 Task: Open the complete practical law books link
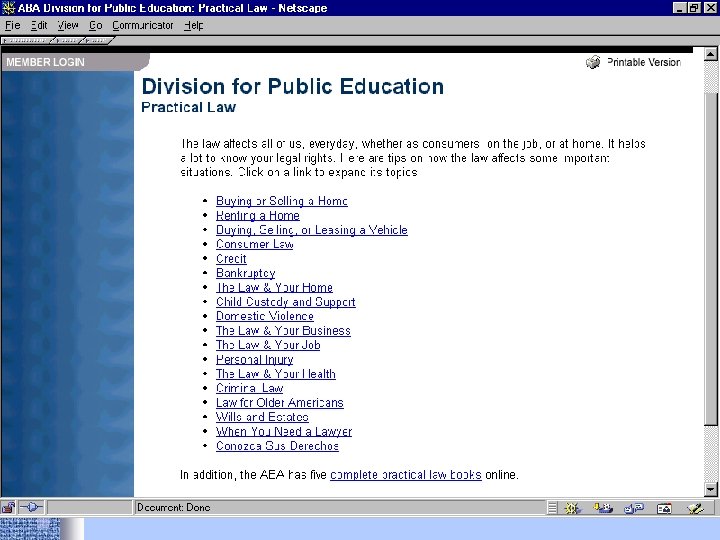click(x=406, y=475)
